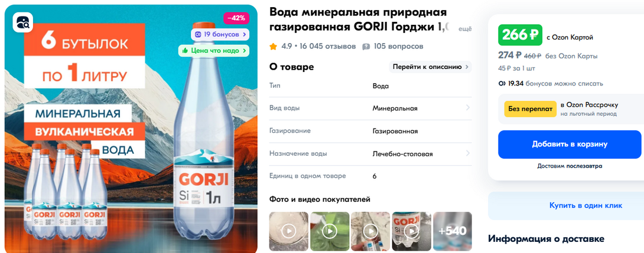This screenshot has width=644, height=253.
Task: Open the visual similar-search icon on product image
Action: [22, 22]
